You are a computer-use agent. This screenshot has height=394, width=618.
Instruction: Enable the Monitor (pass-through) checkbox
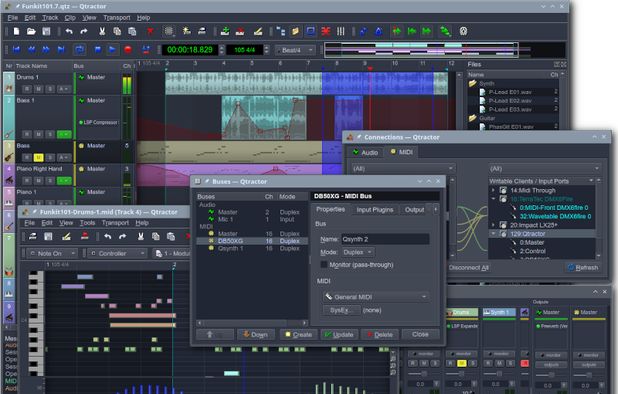324,265
